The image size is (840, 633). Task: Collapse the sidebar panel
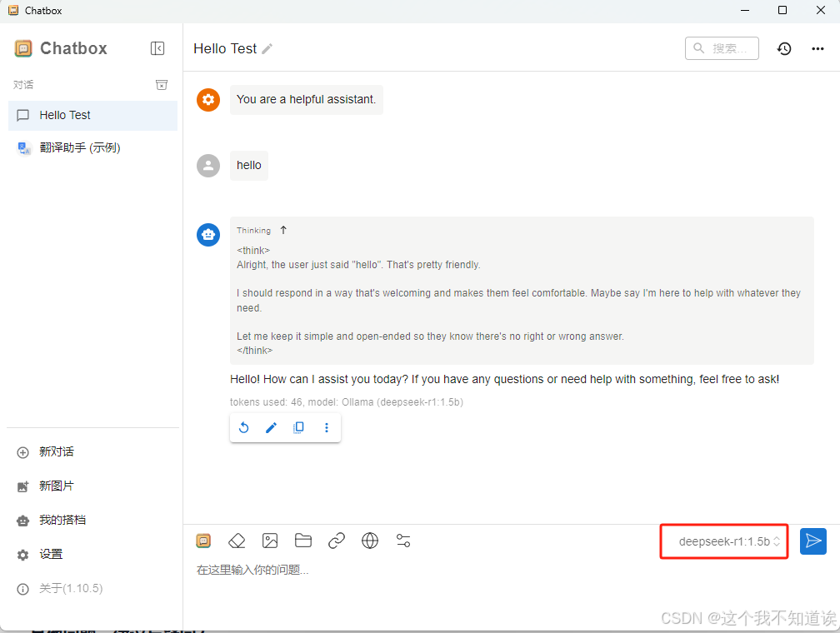(157, 48)
